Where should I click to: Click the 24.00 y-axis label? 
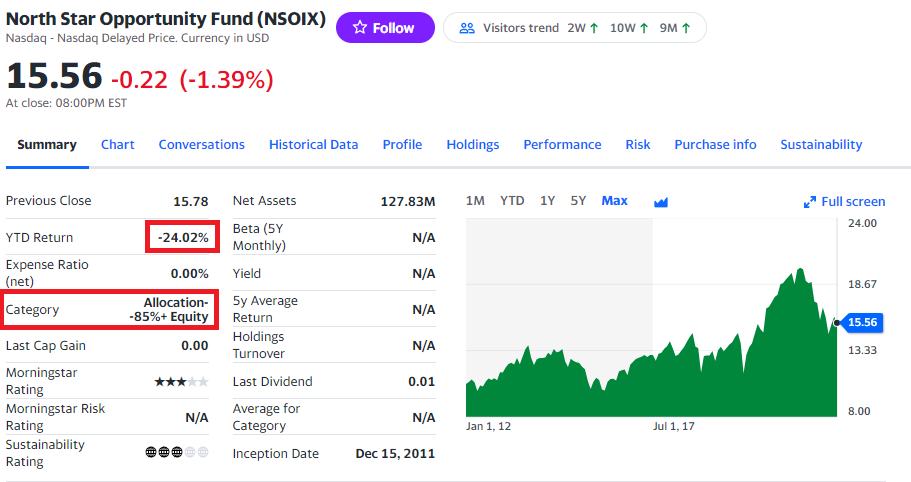[862, 224]
